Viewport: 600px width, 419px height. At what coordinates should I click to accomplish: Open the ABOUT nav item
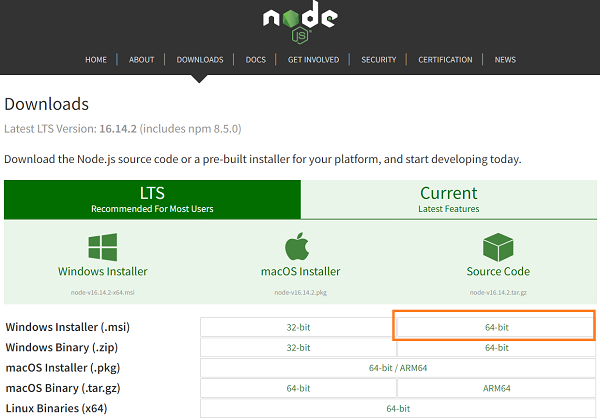click(142, 60)
